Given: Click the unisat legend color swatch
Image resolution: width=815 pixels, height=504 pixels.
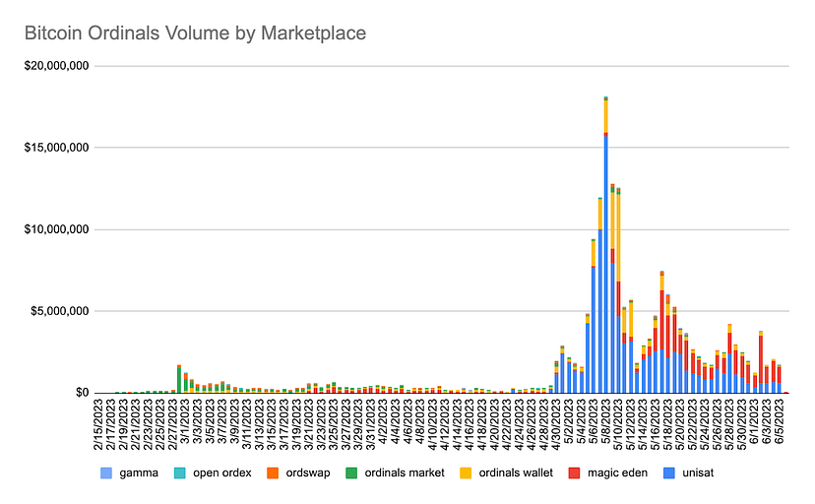Looking at the screenshot, I should point(669,473).
